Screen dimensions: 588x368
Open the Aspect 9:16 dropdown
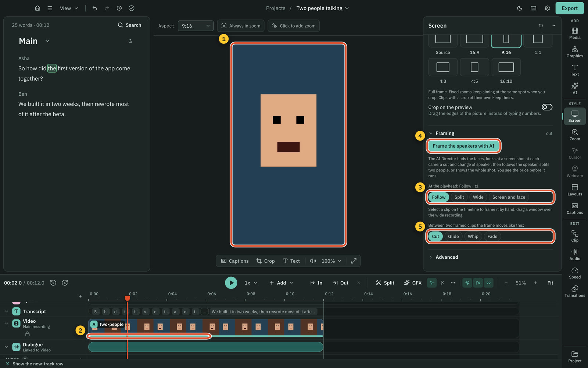point(196,26)
